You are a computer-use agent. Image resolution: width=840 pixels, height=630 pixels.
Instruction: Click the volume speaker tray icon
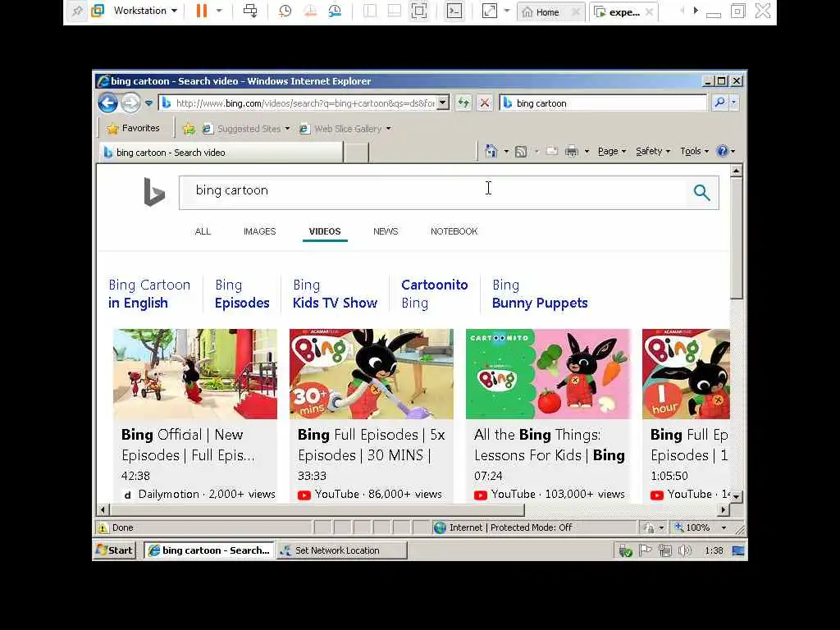click(x=684, y=550)
